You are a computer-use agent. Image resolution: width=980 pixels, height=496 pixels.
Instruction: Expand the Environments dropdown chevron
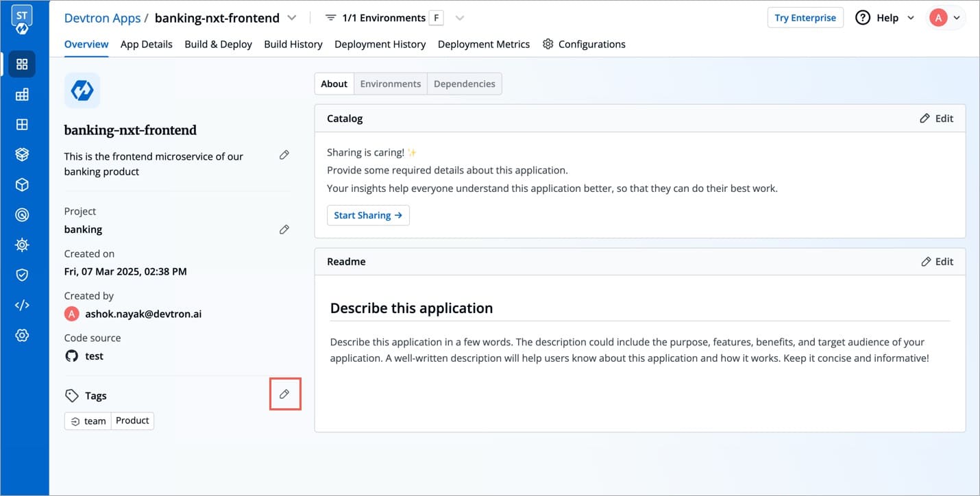(x=460, y=18)
